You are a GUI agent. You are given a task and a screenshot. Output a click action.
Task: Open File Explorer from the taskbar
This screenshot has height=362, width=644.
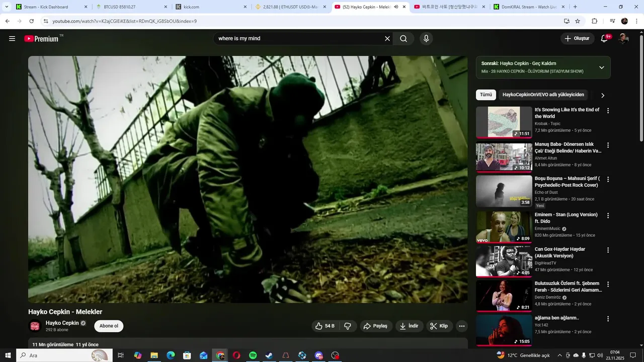point(154,355)
